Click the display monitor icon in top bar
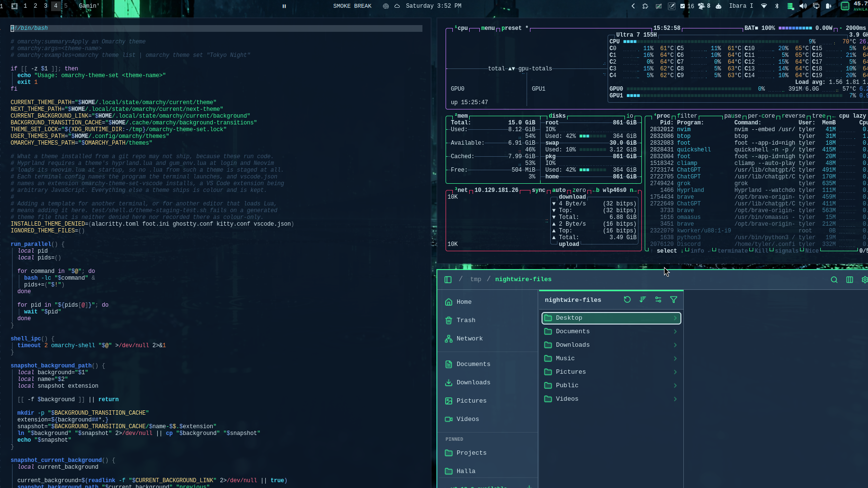Viewport: 868px width, 488px height. [816, 6]
